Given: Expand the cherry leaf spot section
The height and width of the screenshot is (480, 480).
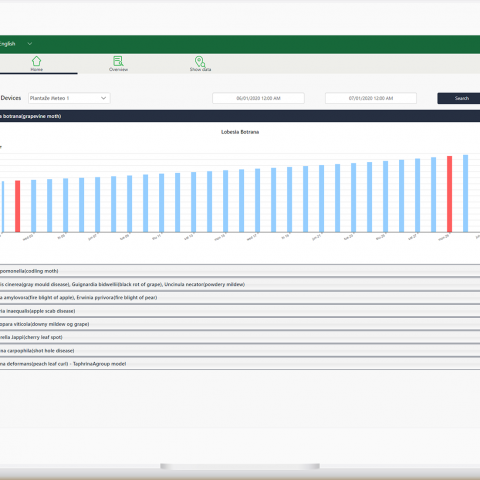Looking at the screenshot, I should (240, 337).
